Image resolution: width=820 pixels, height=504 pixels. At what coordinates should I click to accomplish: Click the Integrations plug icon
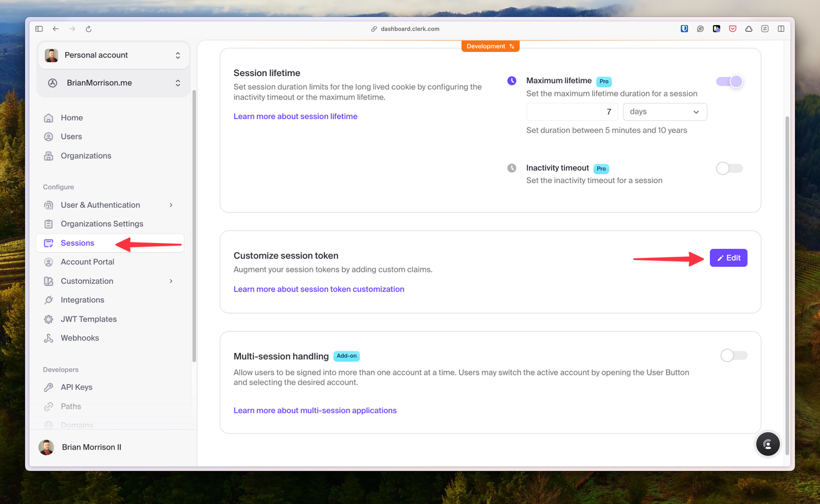(48, 300)
